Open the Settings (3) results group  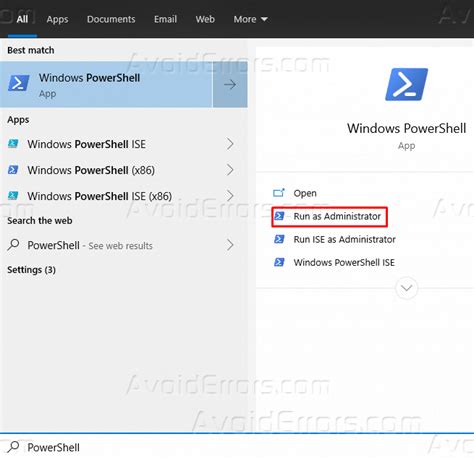pyautogui.click(x=31, y=270)
